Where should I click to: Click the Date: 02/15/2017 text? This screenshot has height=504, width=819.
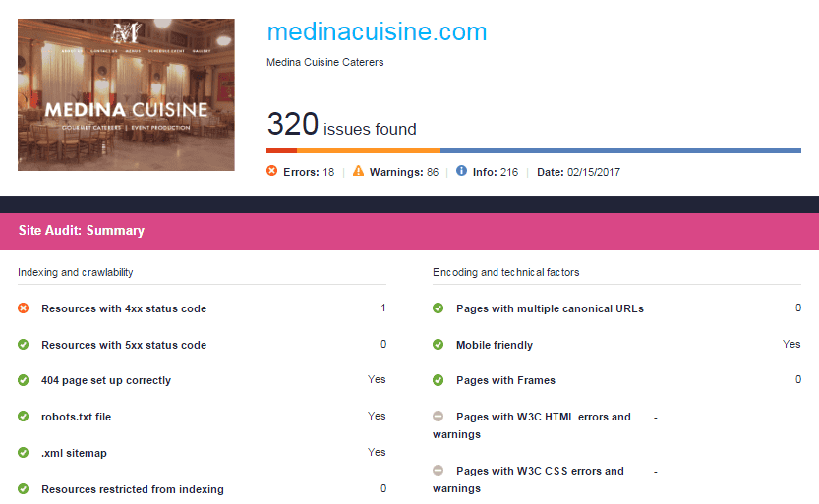pyautogui.click(x=578, y=172)
